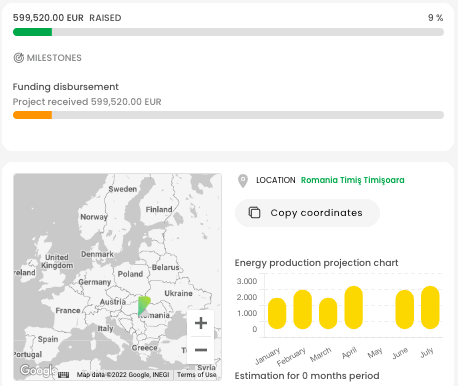Screen dimensions: 458x386
Task: Click 'Energy production projection chart' heading
Action: [x=316, y=263]
